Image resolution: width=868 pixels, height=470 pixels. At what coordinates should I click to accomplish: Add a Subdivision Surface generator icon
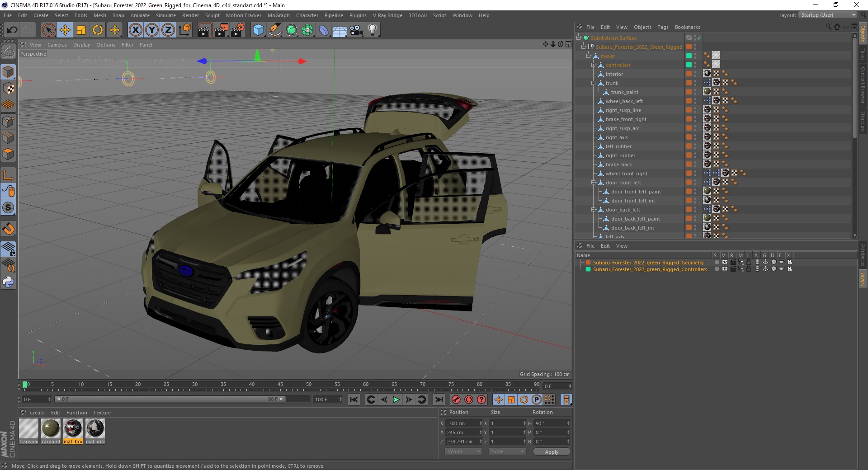291,30
